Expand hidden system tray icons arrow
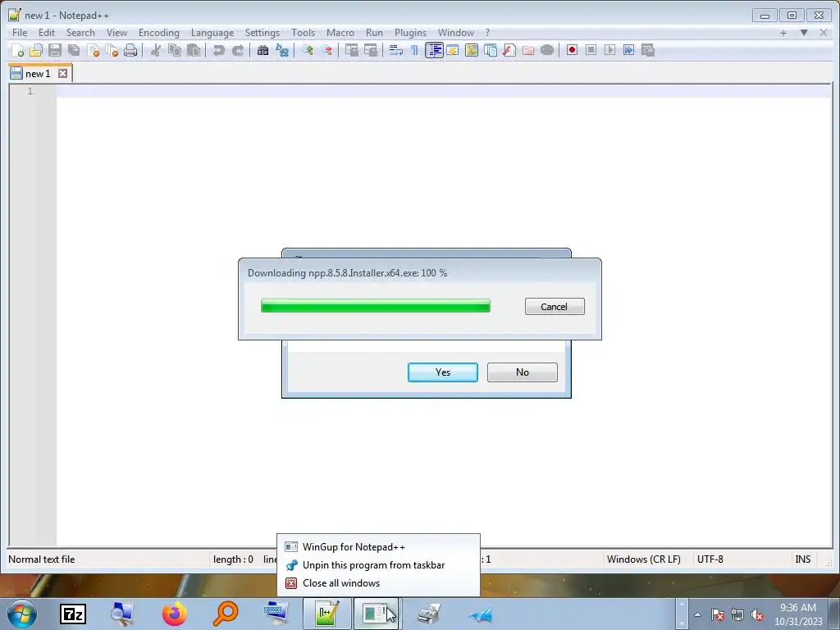Image resolution: width=840 pixels, height=630 pixels. (x=697, y=614)
